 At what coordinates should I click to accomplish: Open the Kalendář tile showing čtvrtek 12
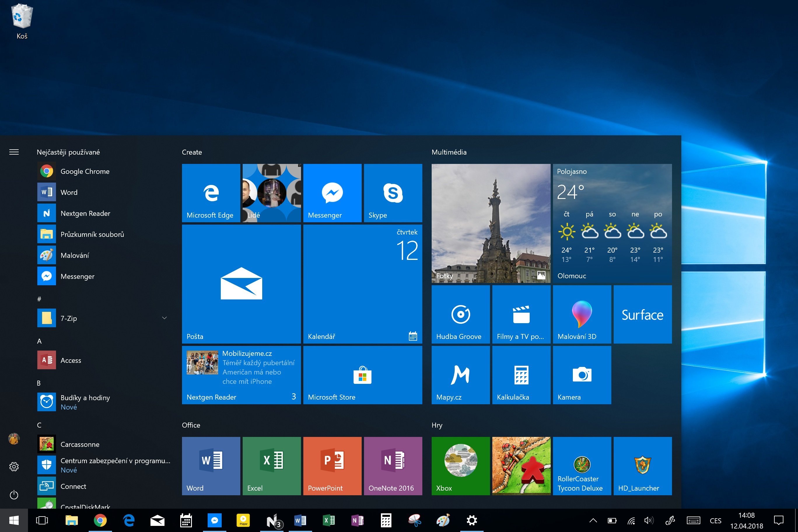click(x=363, y=284)
